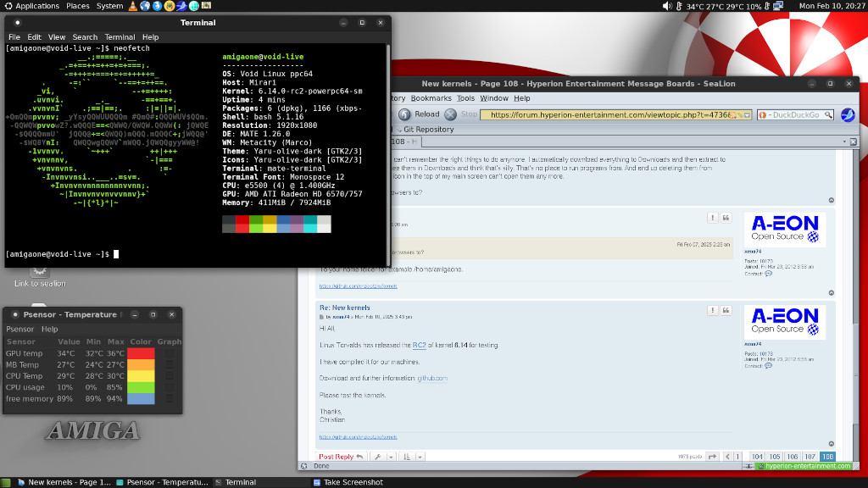
Task: Click the SeaLion throbber logo icon
Action: [x=848, y=114]
